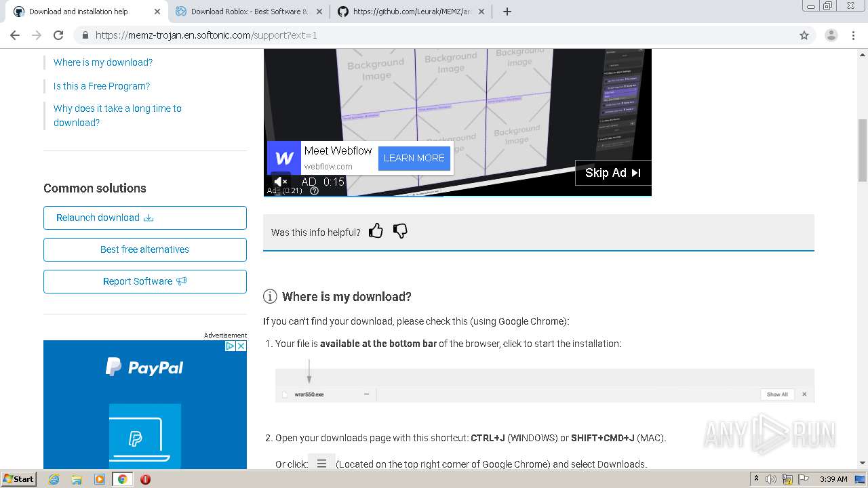Close the Download and installation help tab
868x488 pixels.
coord(157,12)
